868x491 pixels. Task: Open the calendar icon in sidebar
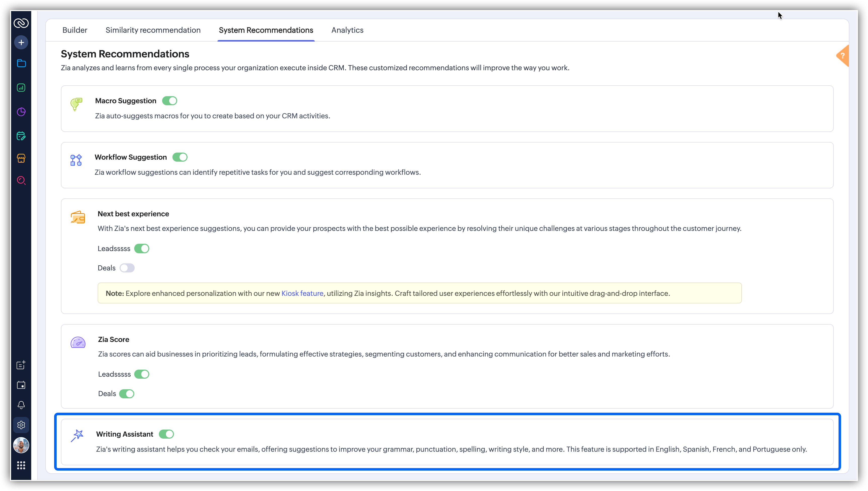[21, 385]
